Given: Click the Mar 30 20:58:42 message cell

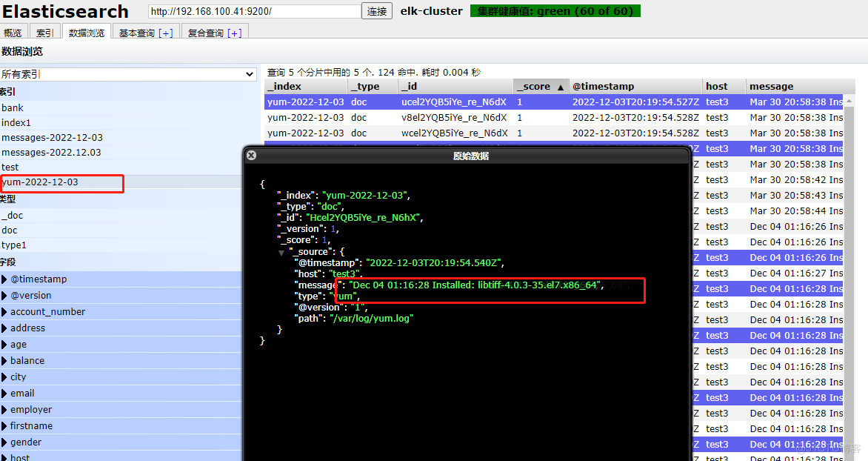Looking at the screenshot, I should [x=795, y=180].
